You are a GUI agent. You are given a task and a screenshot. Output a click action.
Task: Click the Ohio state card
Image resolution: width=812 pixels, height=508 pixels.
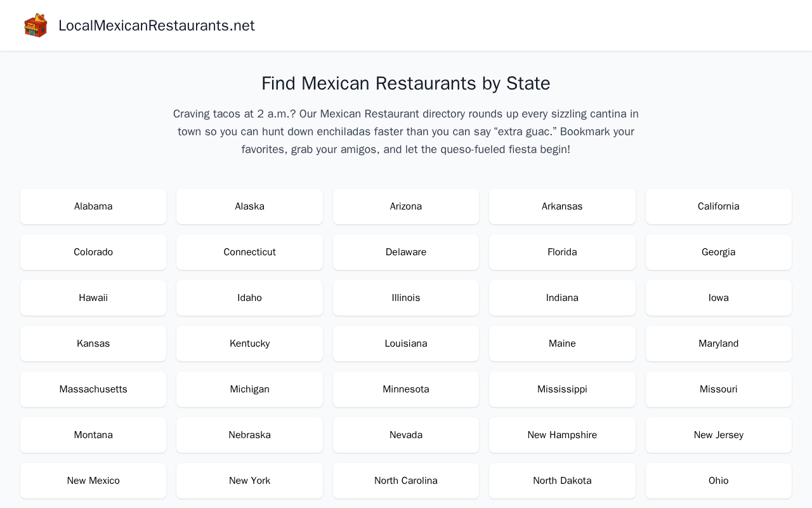pos(719,481)
